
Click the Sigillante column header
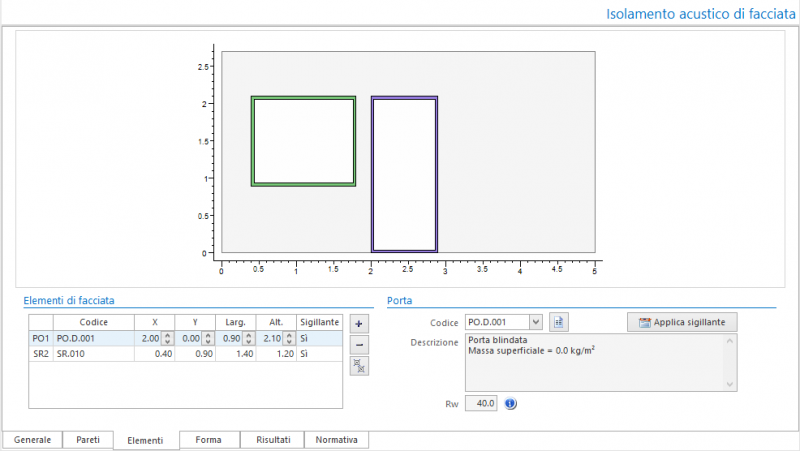(319, 322)
